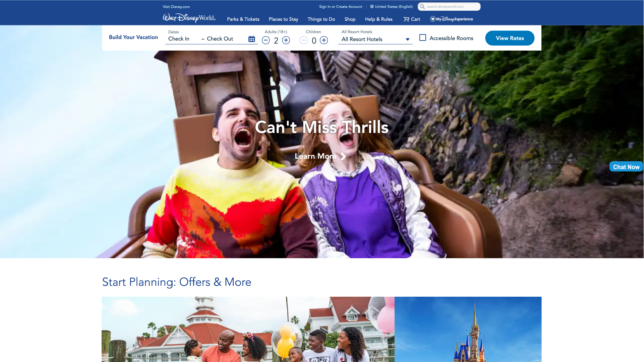
Task: Toggle the Children count to zero
Action: (x=303, y=40)
